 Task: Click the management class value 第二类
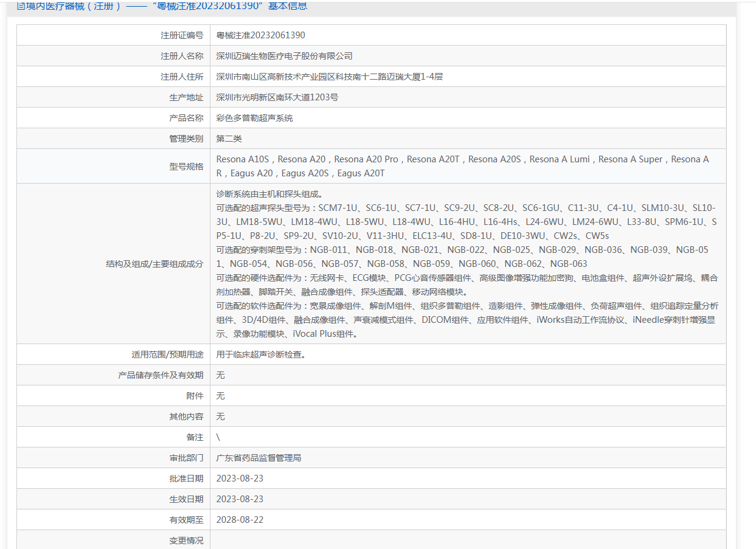pos(229,139)
